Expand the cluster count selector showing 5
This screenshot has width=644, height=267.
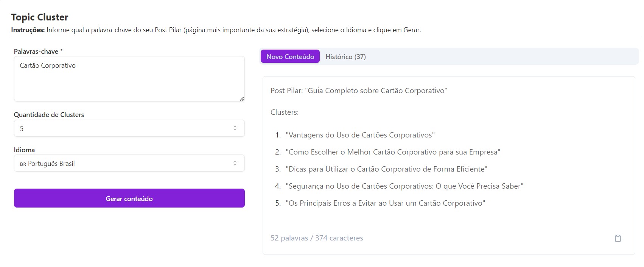coord(129,128)
